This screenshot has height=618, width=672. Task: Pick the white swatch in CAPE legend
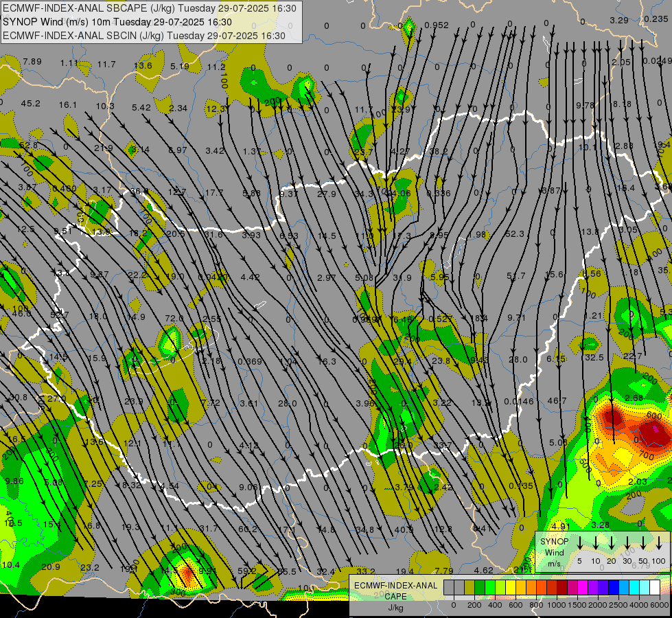(654, 587)
